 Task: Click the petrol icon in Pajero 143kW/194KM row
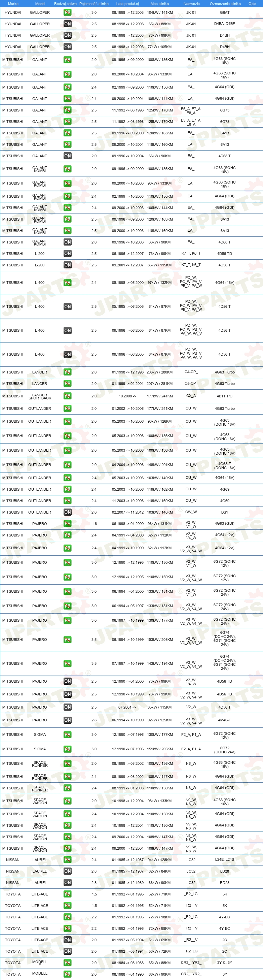67,663
